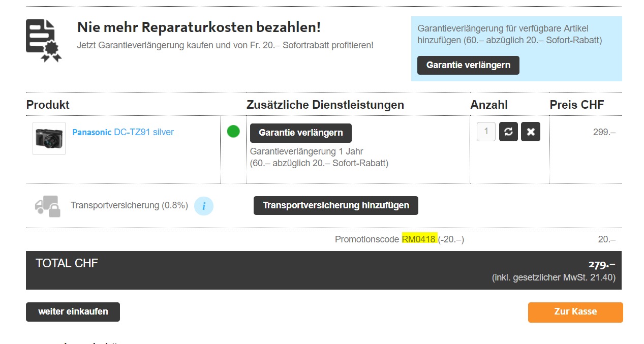Remove the Panasonic camera with X icon
Image resolution: width=644 pixels, height=344 pixels.
pyautogui.click(x=531, y=132)
